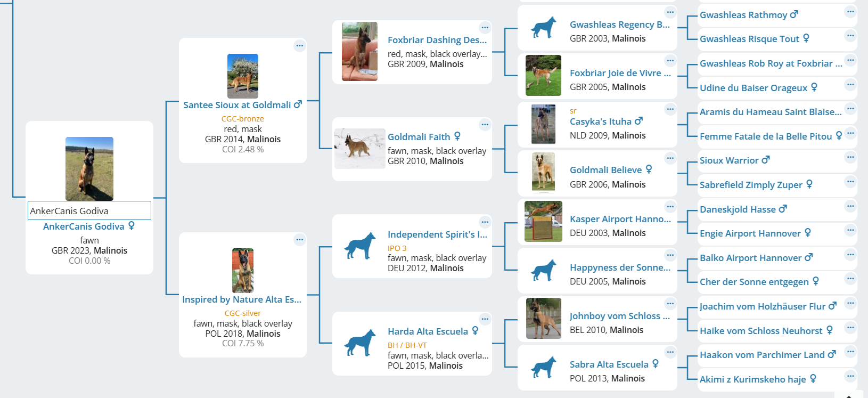Open the Goldmali Believe pedigree link
The width and height of the screenshot is (868, 398).
click(x=605, y=170)
